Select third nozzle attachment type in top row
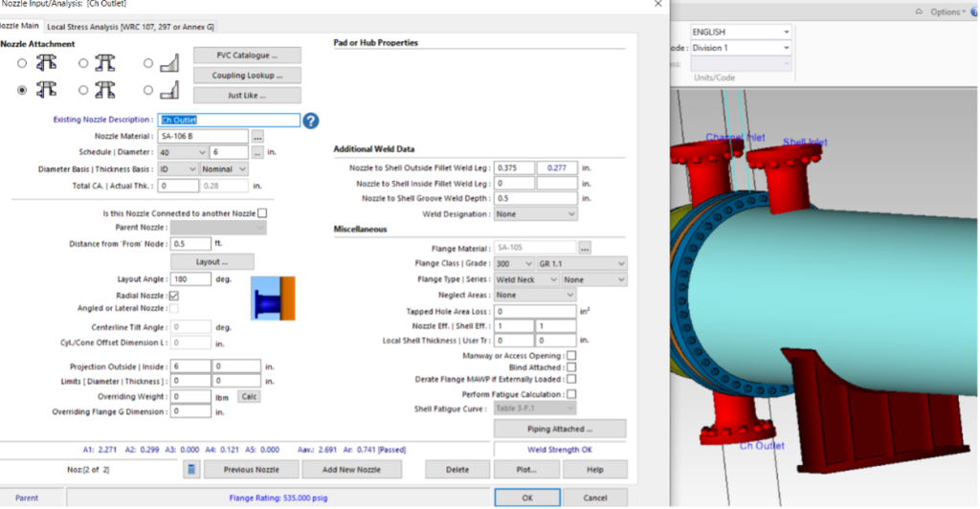The width and height of the screenshot is (980, 509). [x=147, y=63]
